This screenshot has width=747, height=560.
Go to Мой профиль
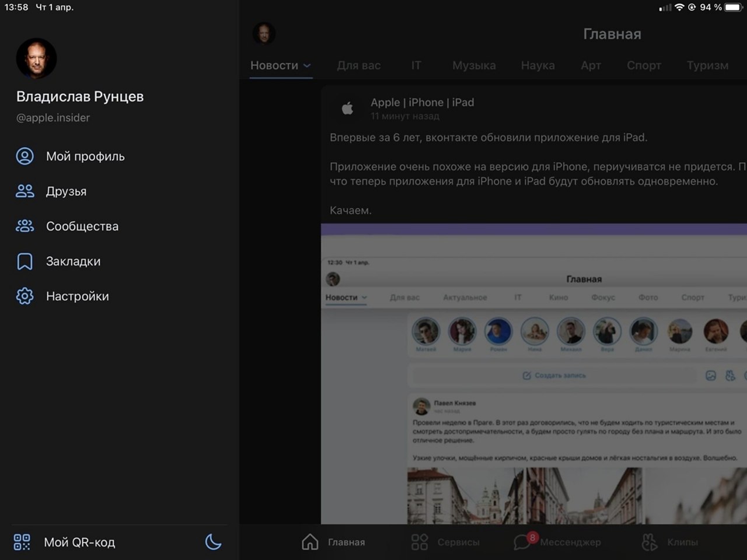(85, 156)
